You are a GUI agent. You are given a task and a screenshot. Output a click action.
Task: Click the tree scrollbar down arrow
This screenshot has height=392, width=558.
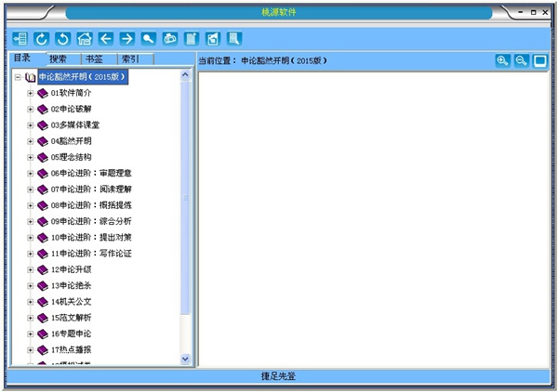click(x=184, y=358)
